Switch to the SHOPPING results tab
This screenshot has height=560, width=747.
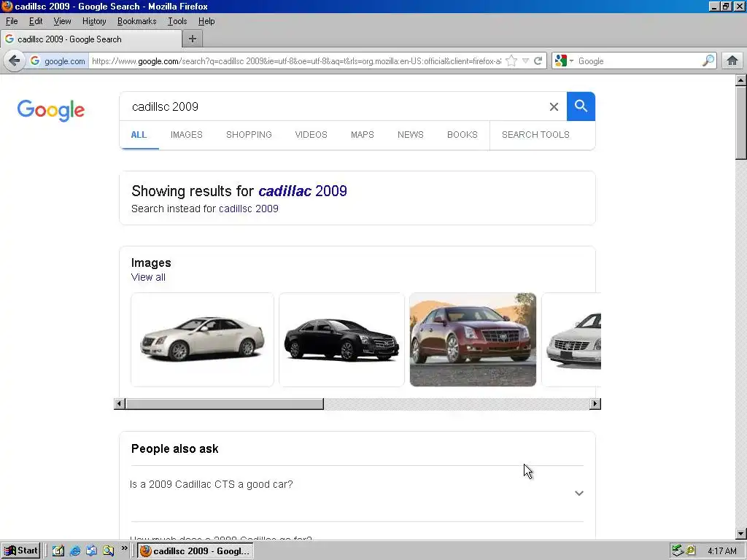[x=249, y=135]
